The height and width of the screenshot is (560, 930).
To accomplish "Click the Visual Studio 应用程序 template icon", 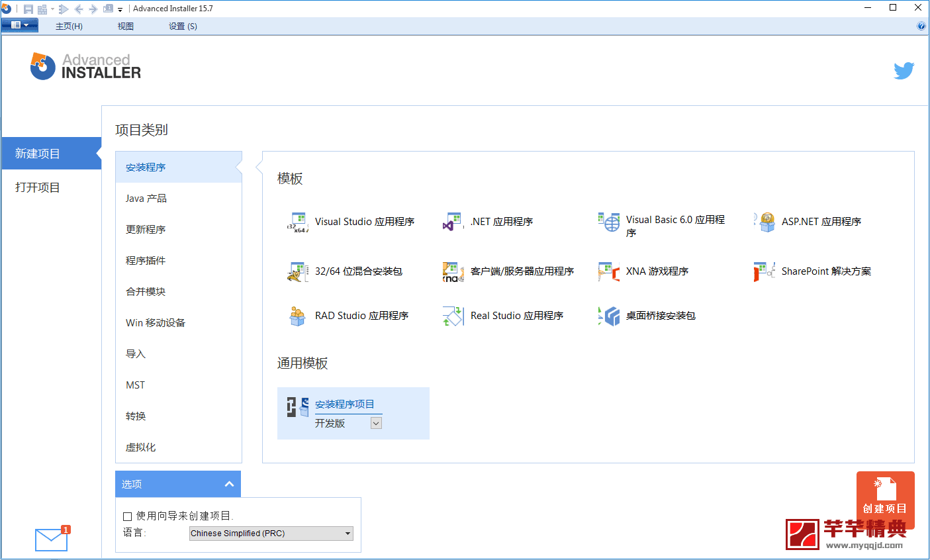I will click(x=298, y=222).
